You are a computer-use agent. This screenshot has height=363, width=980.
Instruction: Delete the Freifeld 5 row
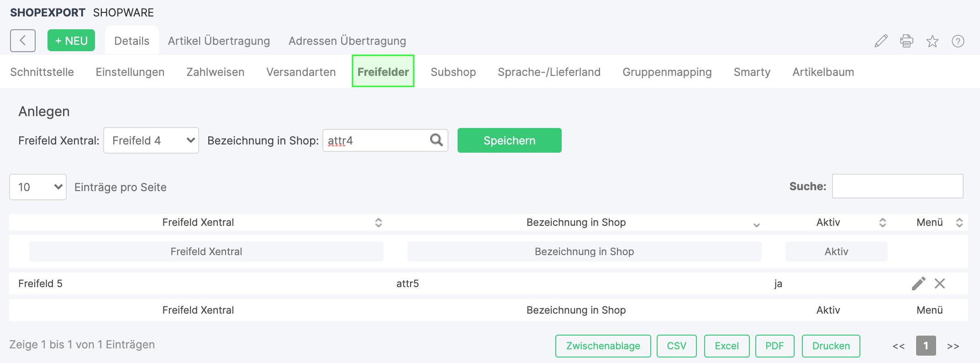[x=940, y=283]
